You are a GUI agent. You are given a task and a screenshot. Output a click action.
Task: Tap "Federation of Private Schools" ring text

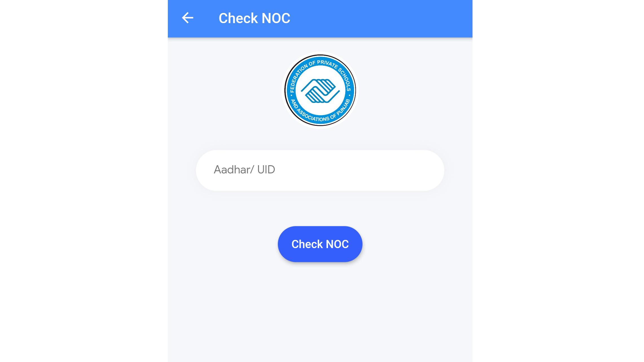coord(320,71)
